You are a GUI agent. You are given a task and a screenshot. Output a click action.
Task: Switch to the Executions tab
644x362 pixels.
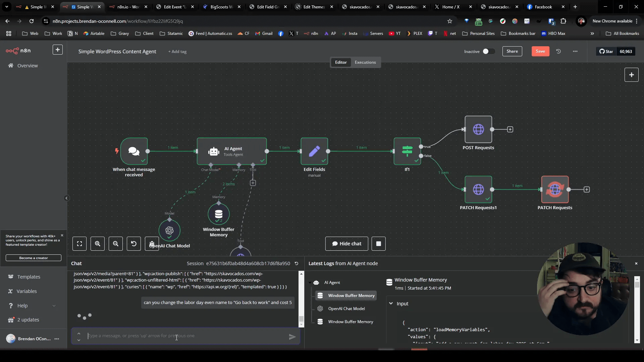pos(365,62)
